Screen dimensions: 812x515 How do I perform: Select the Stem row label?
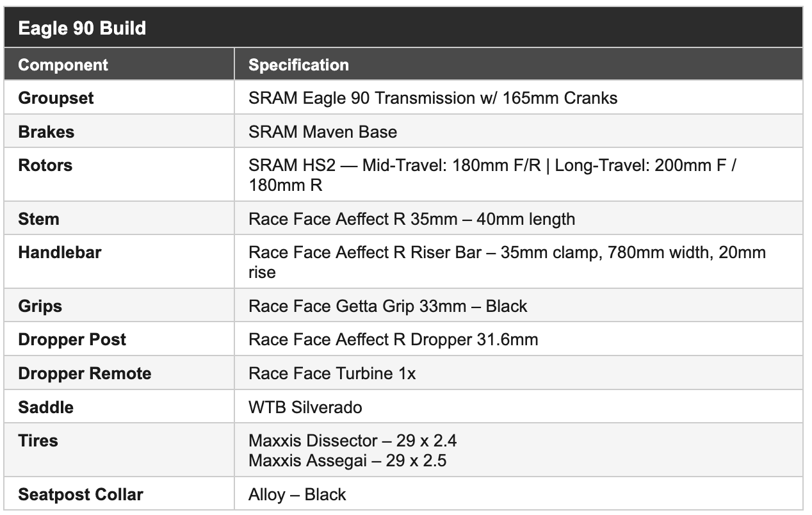coord(38,219)
